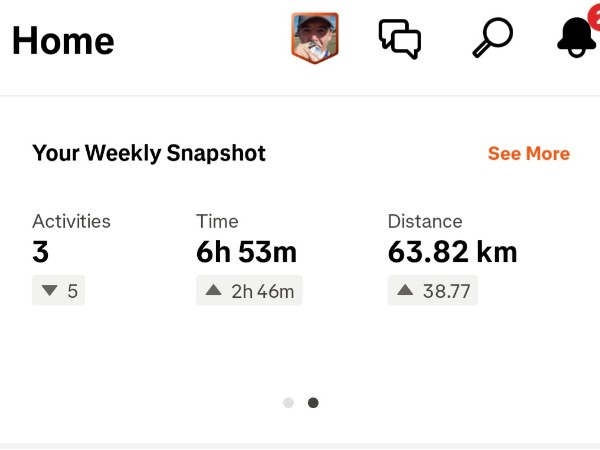
Task: Click the Distance stat label
Action: pyautogui.click(x=425, y=221)
